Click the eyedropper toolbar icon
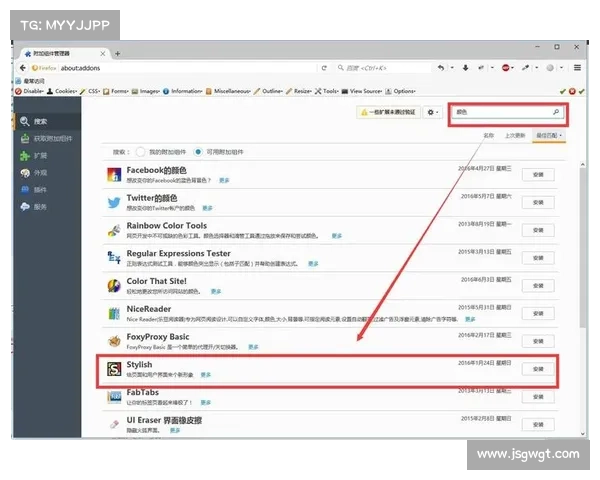This screenshot has width=600, height=480. [526, 68]
